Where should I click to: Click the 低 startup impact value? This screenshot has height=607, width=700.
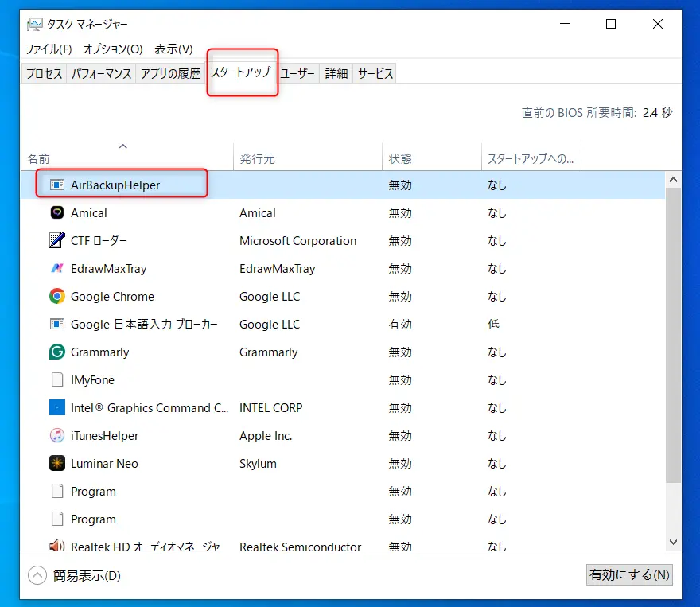pos(493,324)
